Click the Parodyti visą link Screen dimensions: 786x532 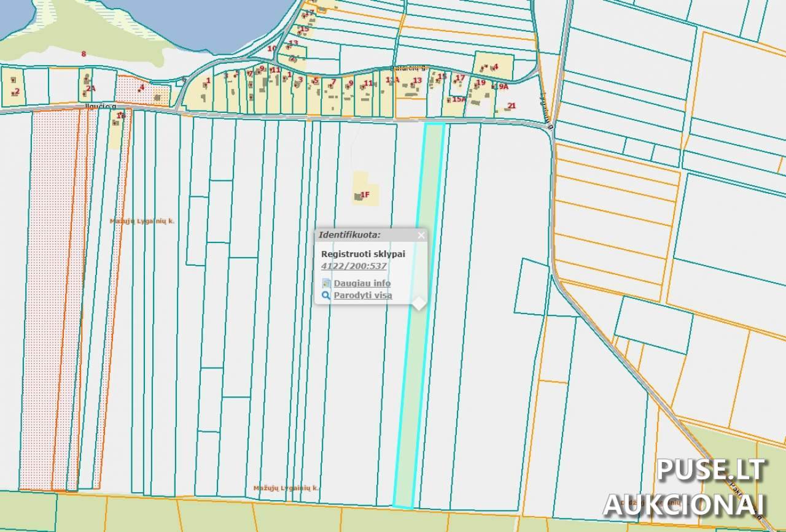[x=362, y=295]
